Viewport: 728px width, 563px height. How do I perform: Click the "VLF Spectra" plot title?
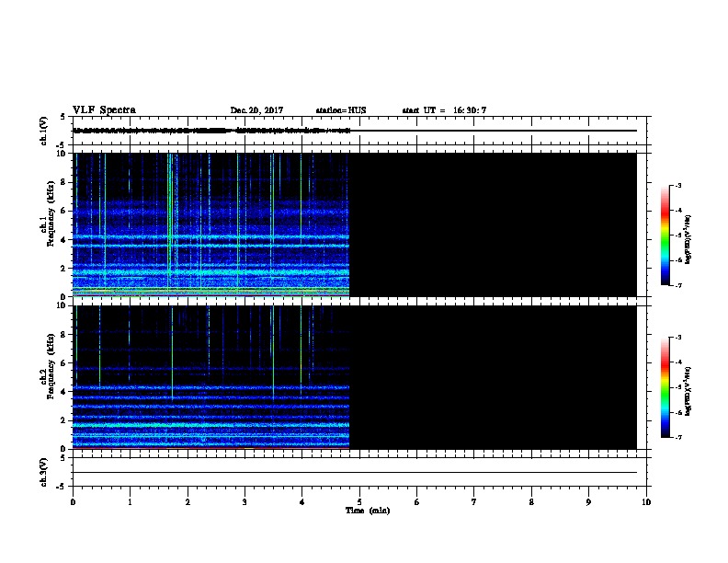tap(104, 109)
